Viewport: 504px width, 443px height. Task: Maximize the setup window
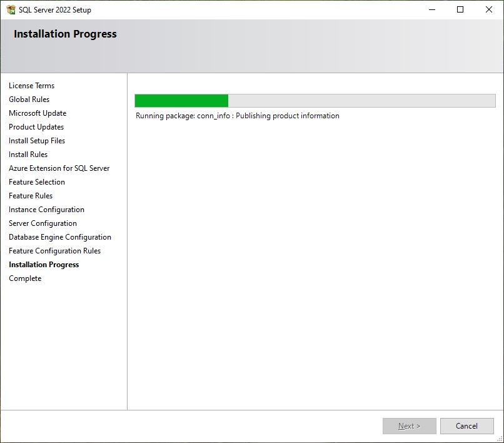[x=460, y=9]
